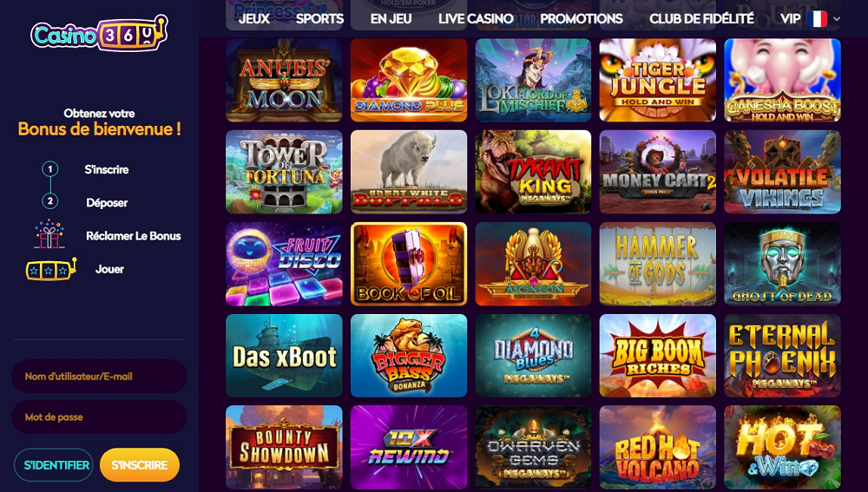Open the Bigger Bass Bonanza game

(409, 356)
